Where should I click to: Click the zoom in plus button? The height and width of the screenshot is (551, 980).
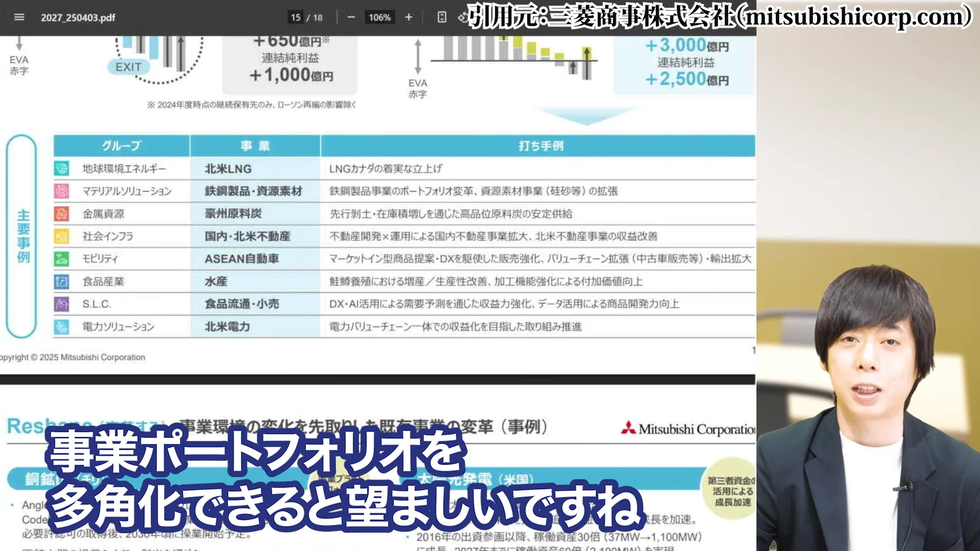click(x=408, y=17)
